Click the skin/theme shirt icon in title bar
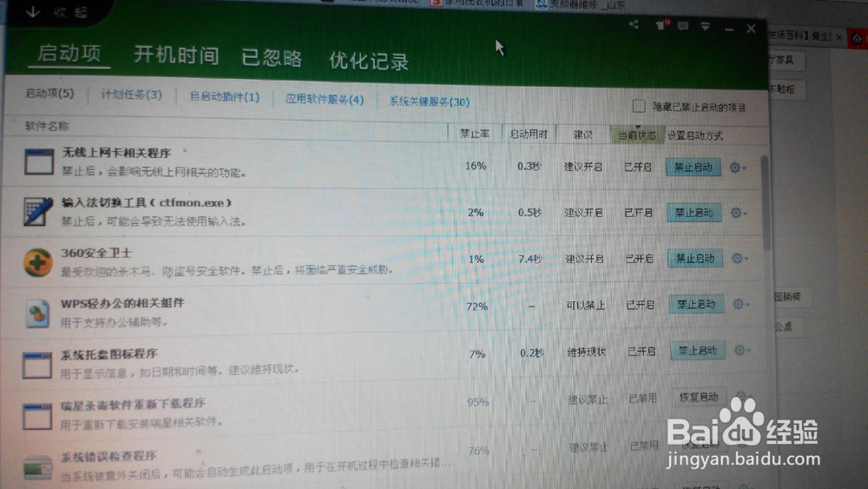The width and height of the screenshot is (868, 489). (x=661, y=25)
